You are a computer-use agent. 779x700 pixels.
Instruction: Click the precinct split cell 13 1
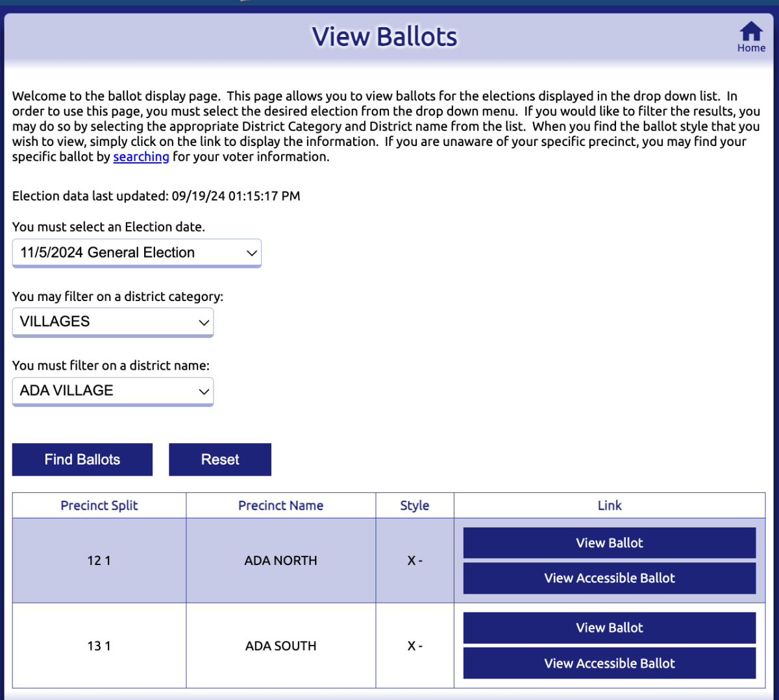[99, 646]
